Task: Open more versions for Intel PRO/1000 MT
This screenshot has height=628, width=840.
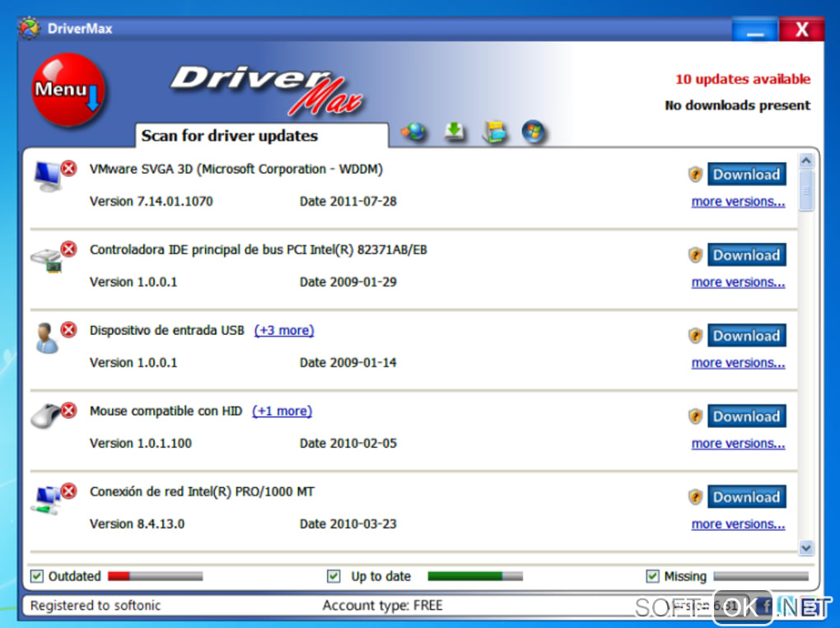Action: pyautogui.click(x=738, y=524)
